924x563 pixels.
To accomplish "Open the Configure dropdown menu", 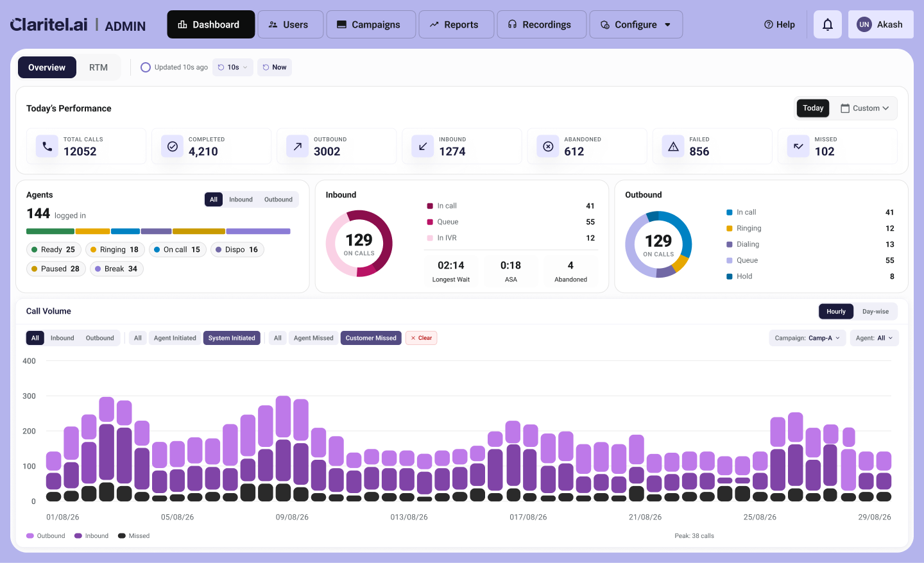I will click(x=636, y=24).
